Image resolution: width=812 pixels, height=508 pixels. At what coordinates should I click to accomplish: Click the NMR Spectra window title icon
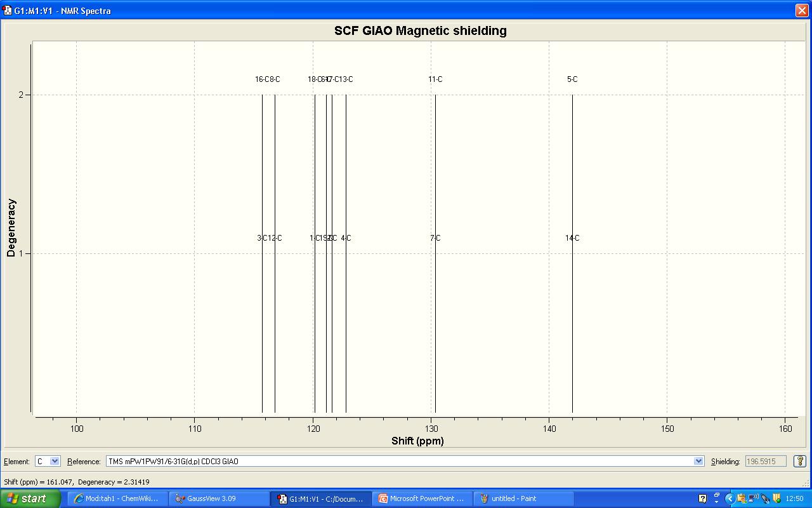(x=8, y=11)
